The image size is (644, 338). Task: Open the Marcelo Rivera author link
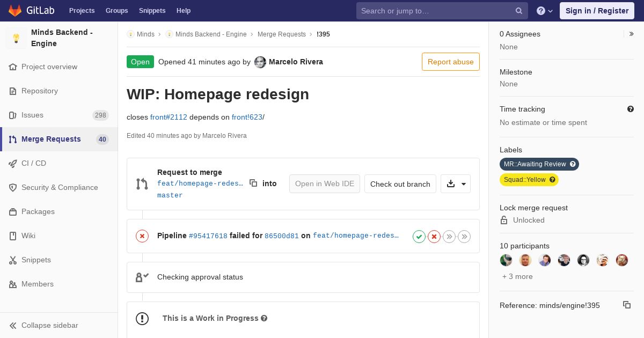(x=296, y=62)
